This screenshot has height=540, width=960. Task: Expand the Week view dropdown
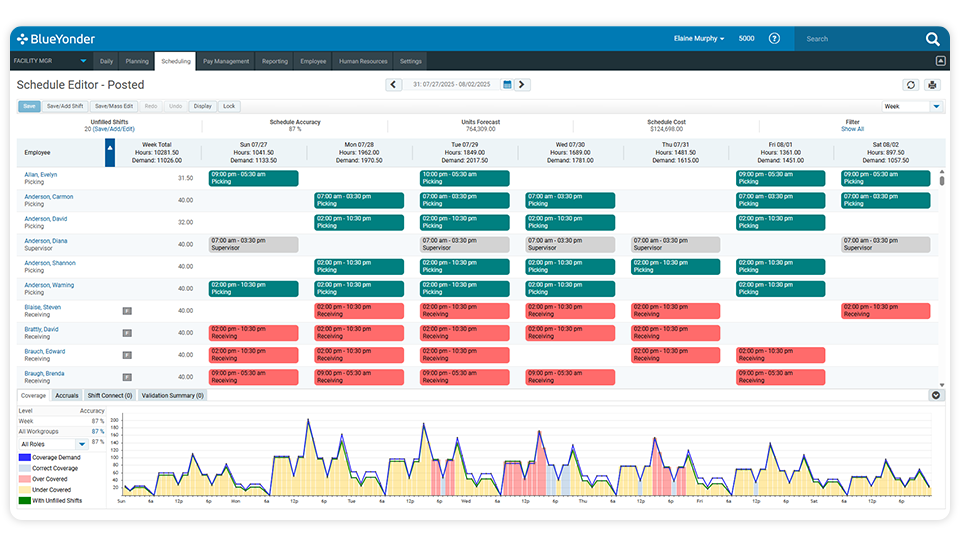pyautogui.click(x=936, y=107)
